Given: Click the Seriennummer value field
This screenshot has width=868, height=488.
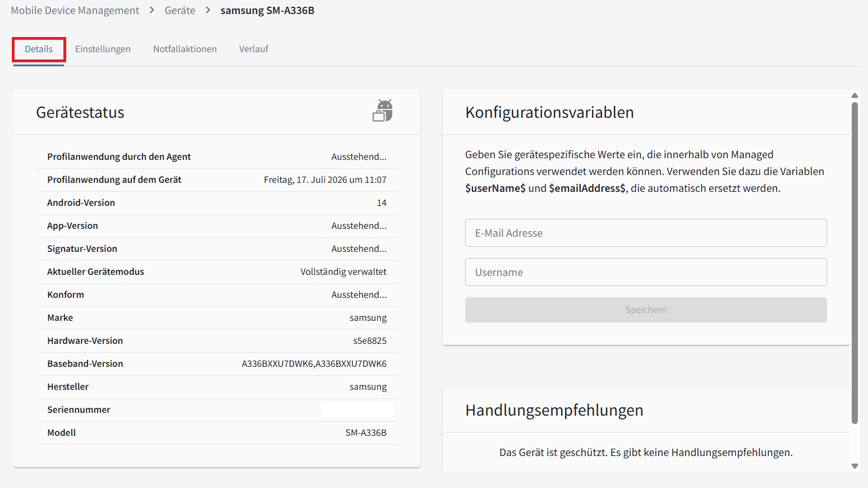Looking at the screenshot, I should click(357, 410).
